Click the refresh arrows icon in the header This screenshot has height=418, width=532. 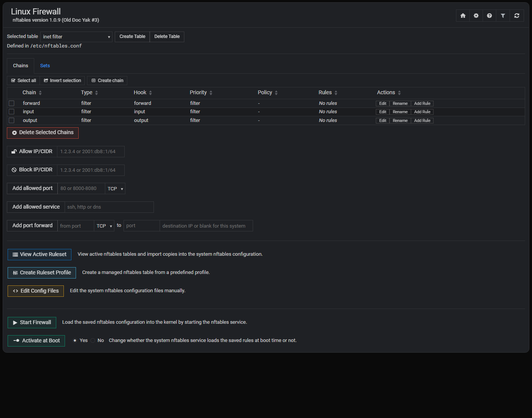coord(517,16)
